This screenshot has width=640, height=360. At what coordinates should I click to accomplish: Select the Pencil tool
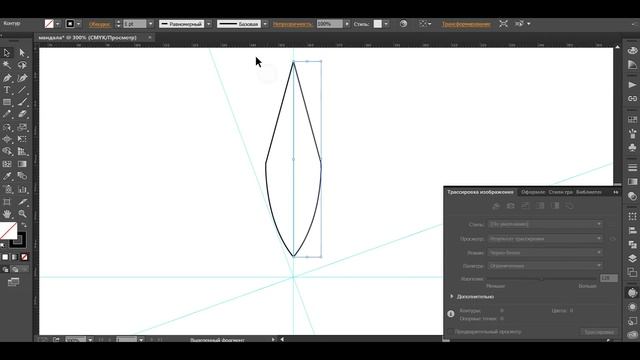[x=7, y=114]
